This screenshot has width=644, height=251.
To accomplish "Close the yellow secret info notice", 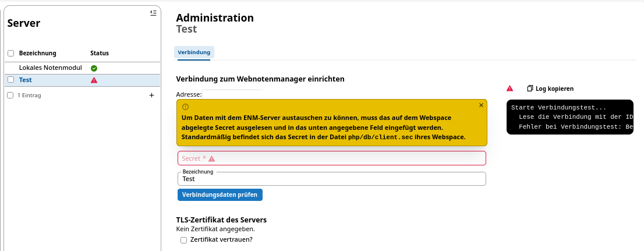I will (x=482, y=105).
